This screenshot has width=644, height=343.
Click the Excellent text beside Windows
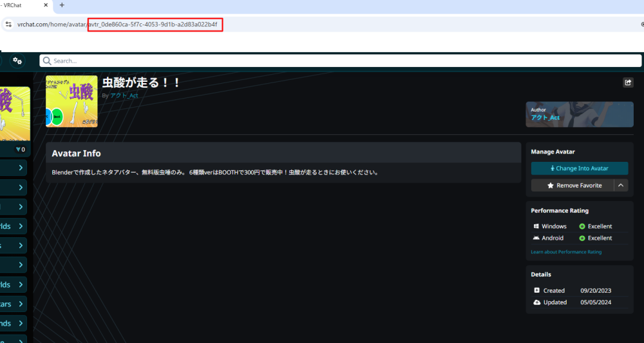coord(600,226)
